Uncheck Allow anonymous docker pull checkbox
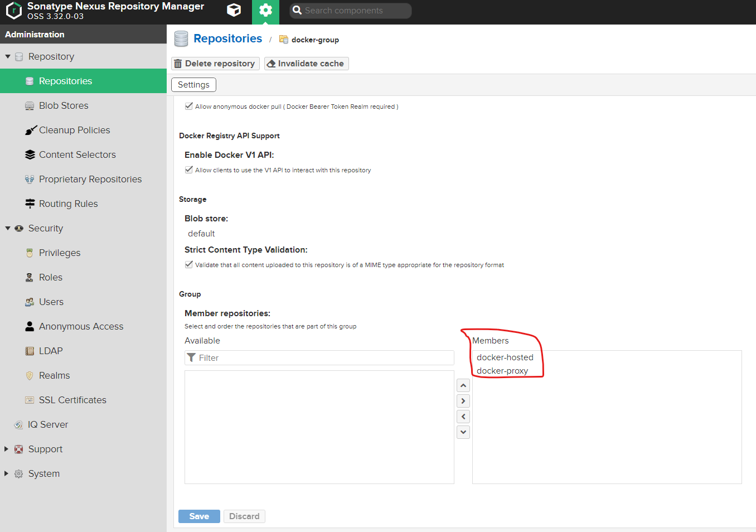 pos(189,106)
